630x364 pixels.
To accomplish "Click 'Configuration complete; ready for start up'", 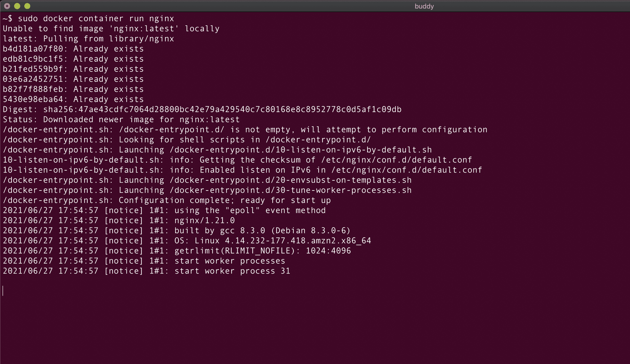I will pos(224,200).
